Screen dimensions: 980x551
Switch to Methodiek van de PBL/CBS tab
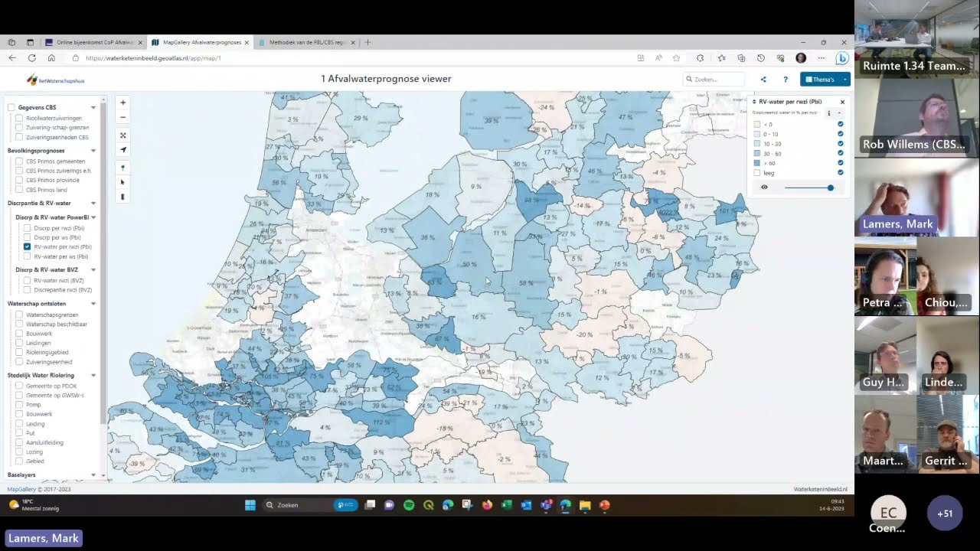click(307, 43)
